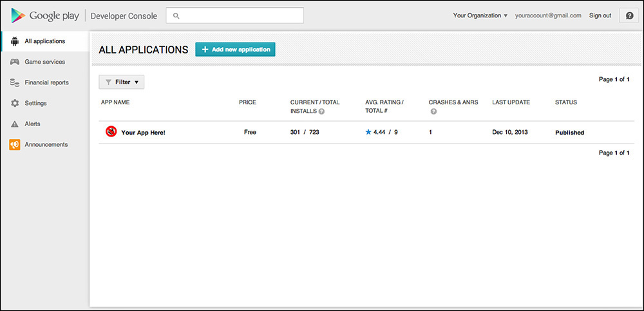Open All applications in sidebar
The width and height of the screenshot is (644, 311).
coord(45,41)
